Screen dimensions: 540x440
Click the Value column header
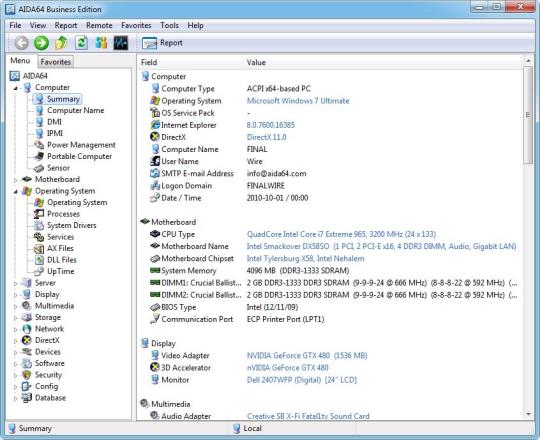click(x=256, y=63)
